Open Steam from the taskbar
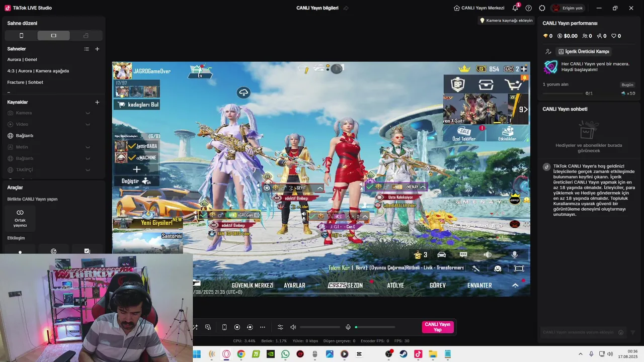The height and width of the screenshot is (362, 644). point(404,354)
